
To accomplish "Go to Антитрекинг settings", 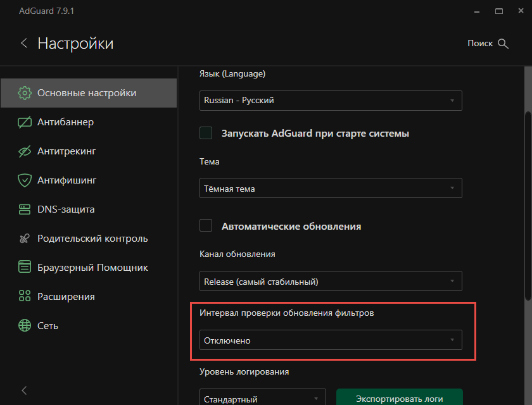I will pos(89,151).
